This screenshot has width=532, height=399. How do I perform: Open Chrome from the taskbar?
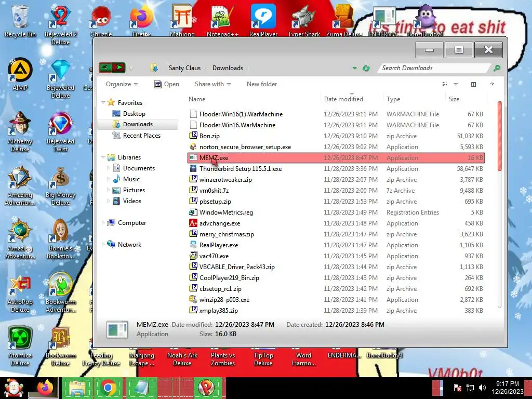coord(108,388)
